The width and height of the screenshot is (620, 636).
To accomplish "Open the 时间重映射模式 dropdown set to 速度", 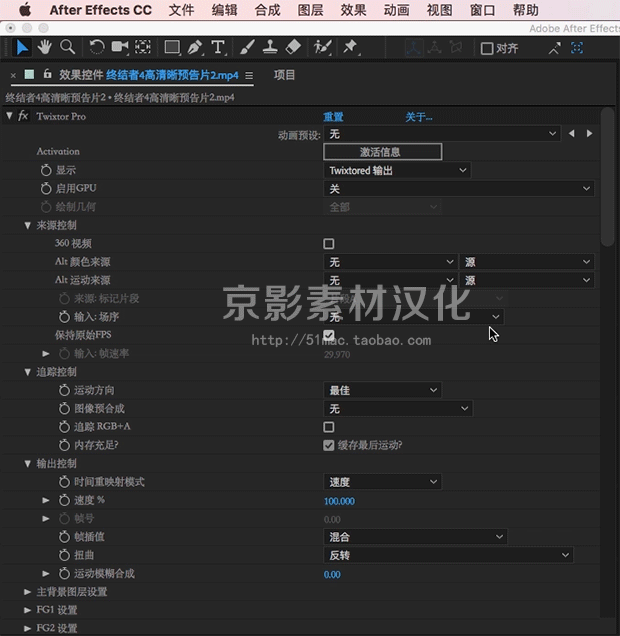I will tap(382, 482).
